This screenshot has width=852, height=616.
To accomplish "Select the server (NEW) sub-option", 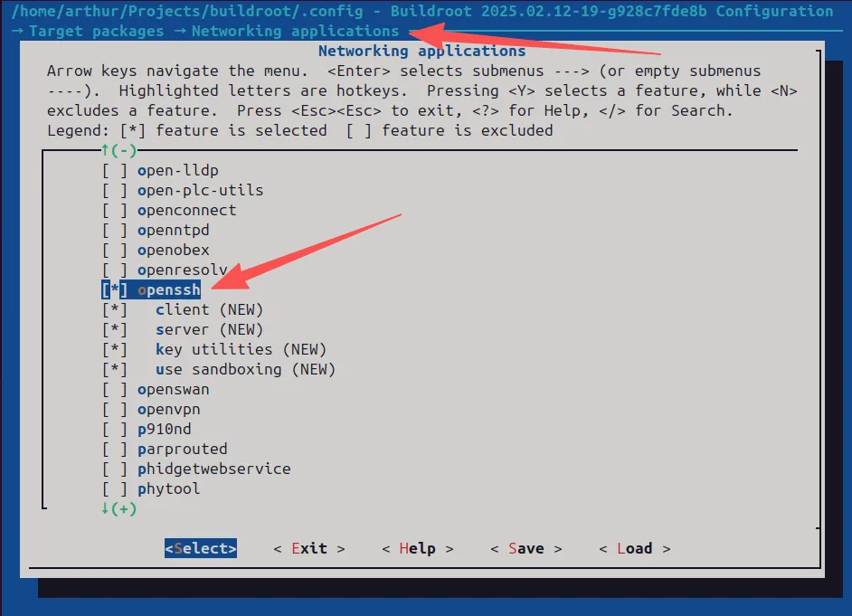I will point(209,330).
